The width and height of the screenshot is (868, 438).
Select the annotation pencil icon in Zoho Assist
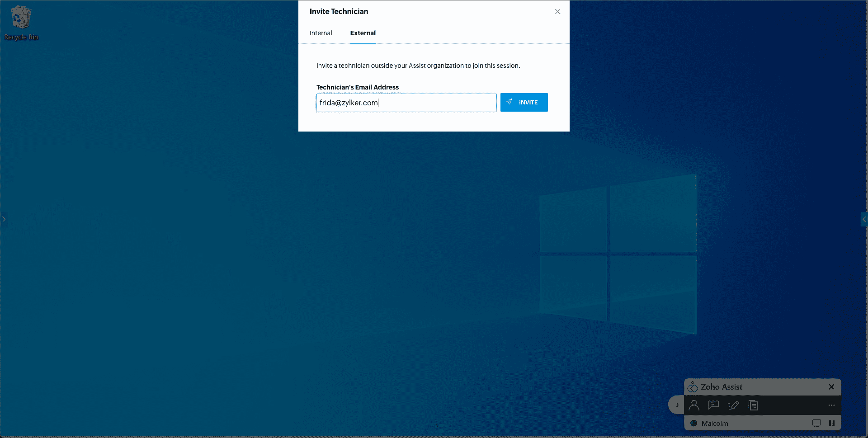point(733,405)
